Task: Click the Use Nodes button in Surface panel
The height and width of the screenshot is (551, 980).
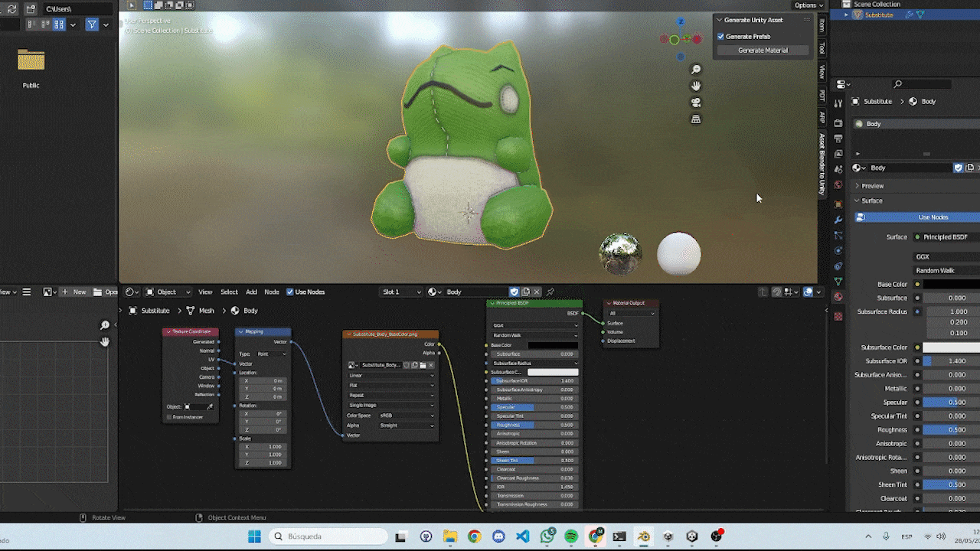Action: coord(933,217)
